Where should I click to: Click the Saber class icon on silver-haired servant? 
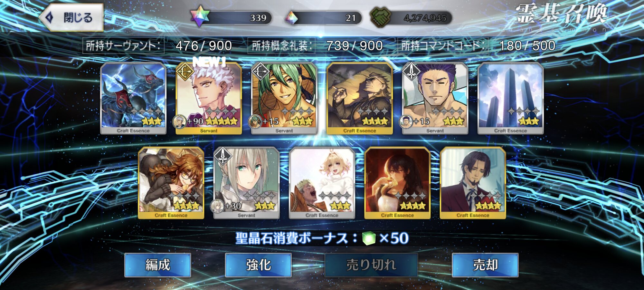[x=223, y=156]
